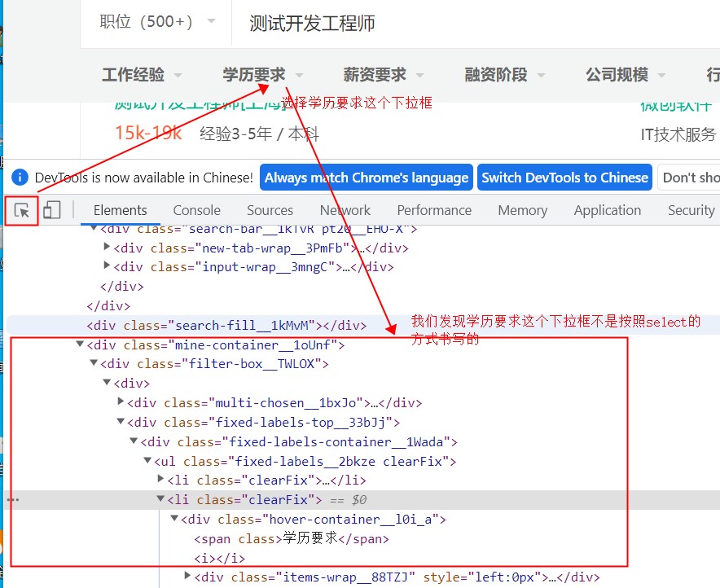Open the 公司规模 filter dropdown

pos(626,74)
